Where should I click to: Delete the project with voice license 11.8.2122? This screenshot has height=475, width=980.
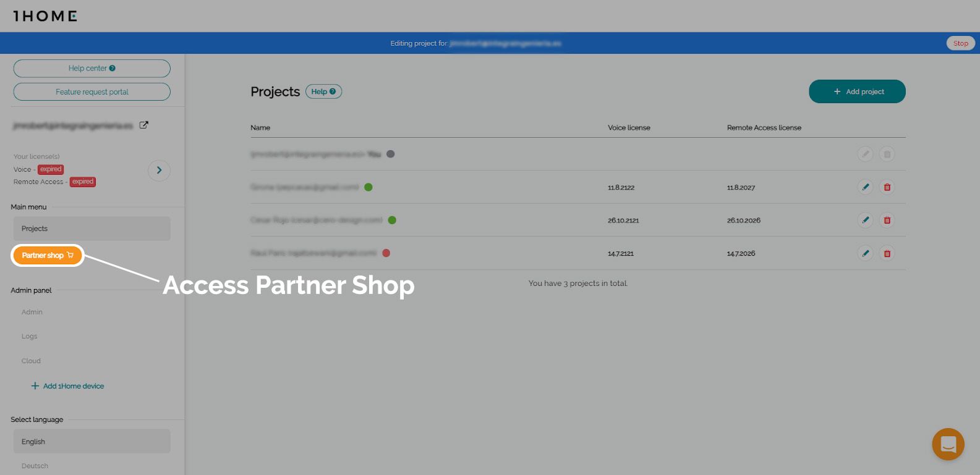pyautogui.click(x=887, y=187)
